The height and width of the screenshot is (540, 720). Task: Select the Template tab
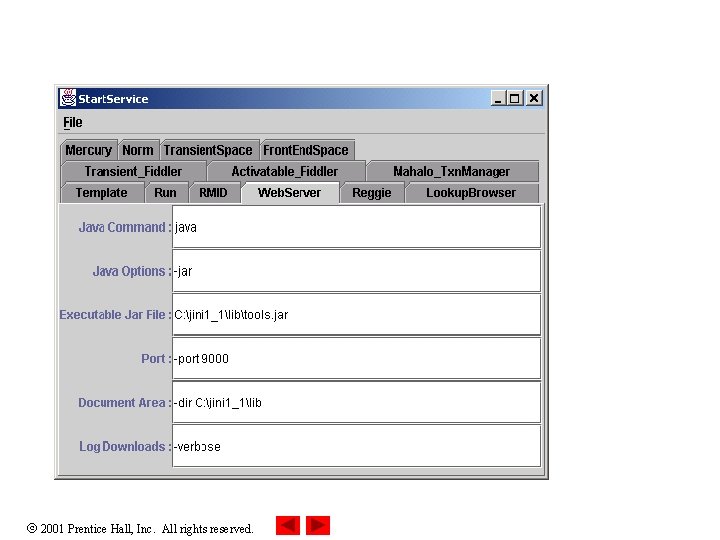101,193
